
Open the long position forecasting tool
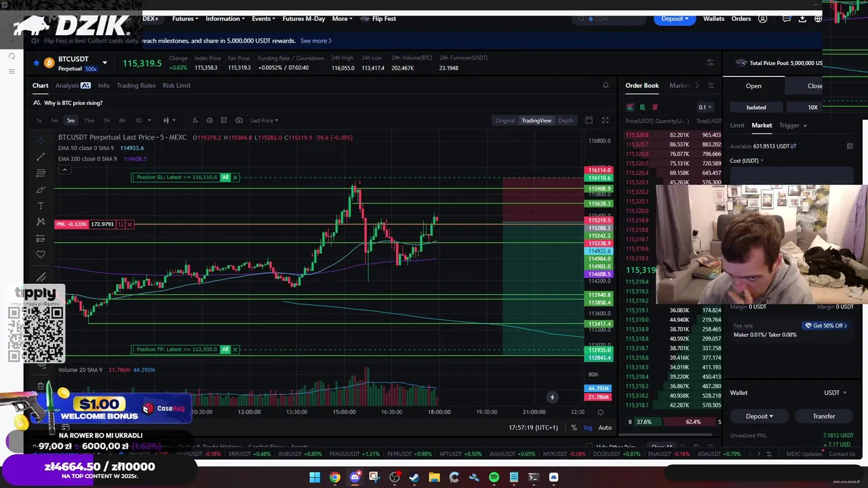pyautogui.click(x=41, y=238)
